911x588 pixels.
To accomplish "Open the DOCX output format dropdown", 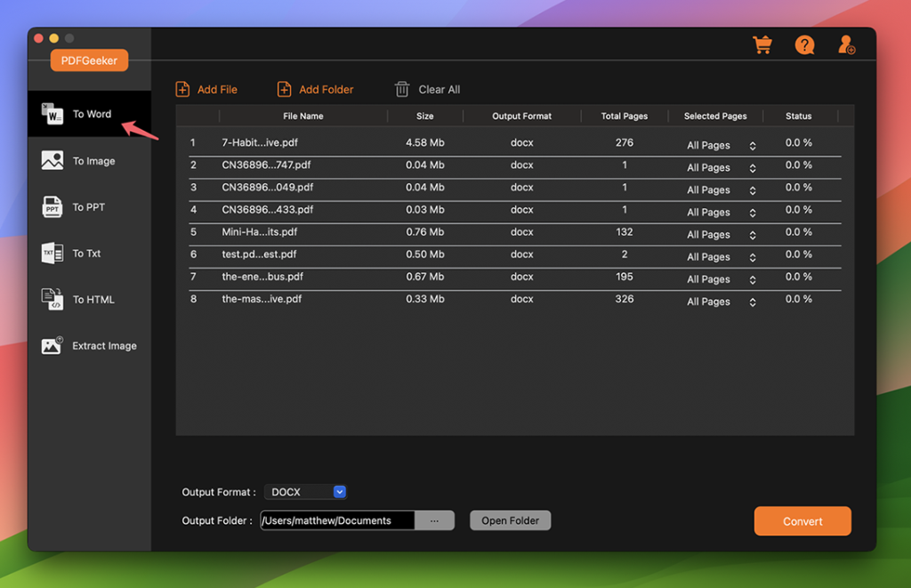I will [306, 492].
